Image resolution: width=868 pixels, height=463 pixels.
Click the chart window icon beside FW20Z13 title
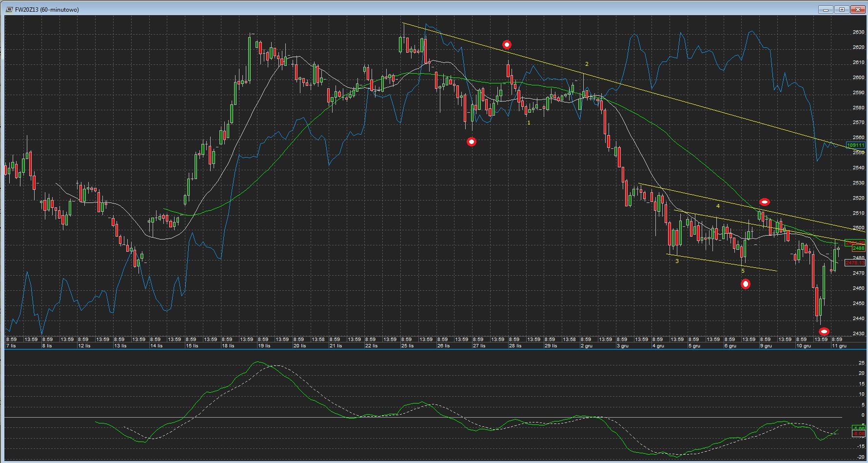click(9, 9)
